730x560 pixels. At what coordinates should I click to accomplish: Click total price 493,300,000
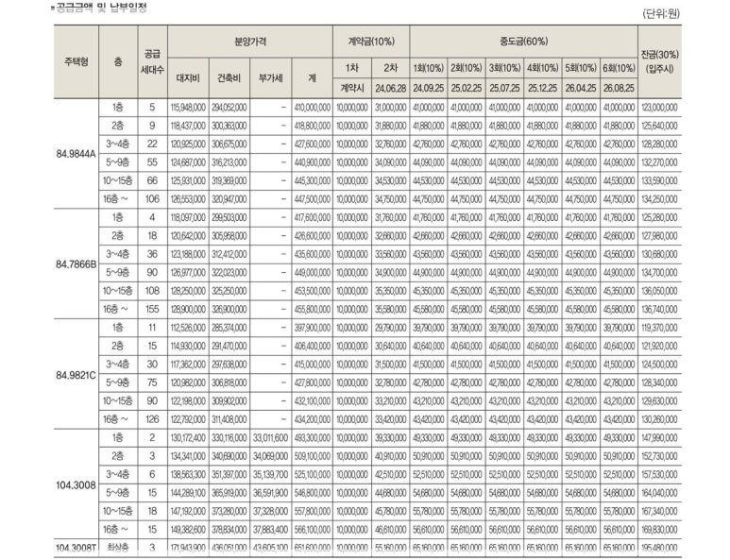click(313, 437)
